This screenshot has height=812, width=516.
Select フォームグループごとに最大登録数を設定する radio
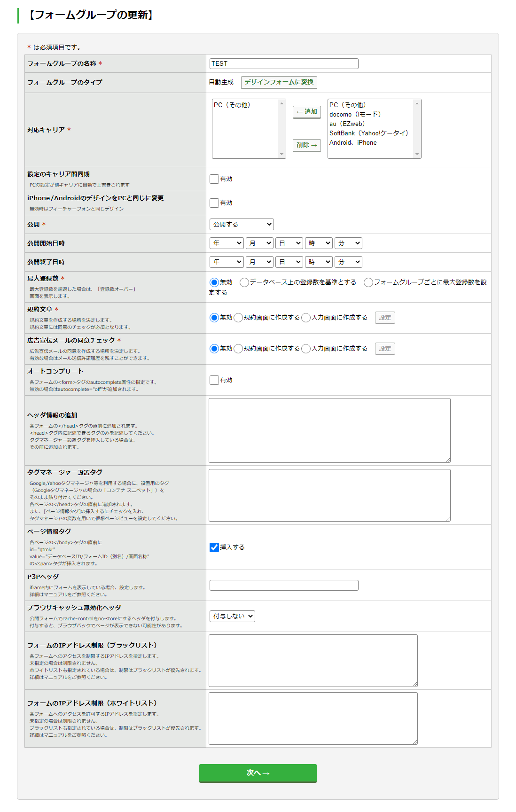(368, 282)
